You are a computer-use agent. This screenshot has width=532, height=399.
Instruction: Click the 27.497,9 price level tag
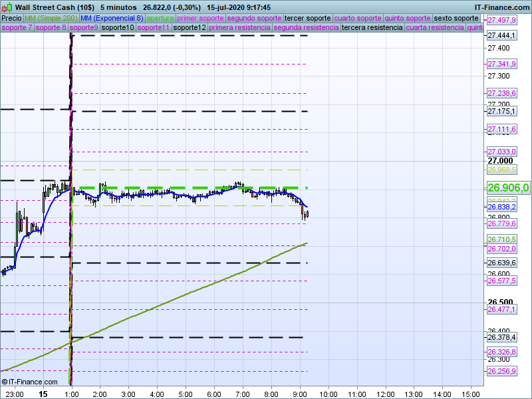[501, 20]
